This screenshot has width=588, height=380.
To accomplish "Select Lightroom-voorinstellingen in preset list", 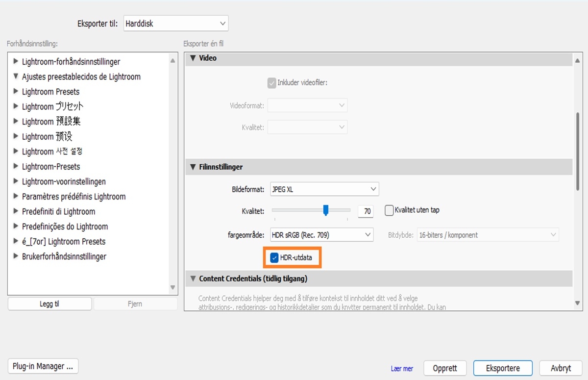I will (64, 181).
